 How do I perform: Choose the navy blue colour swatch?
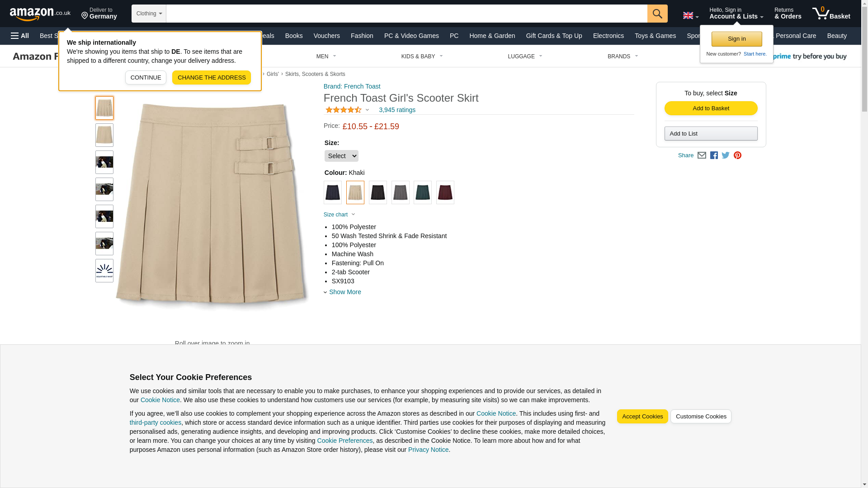[332, 192]
